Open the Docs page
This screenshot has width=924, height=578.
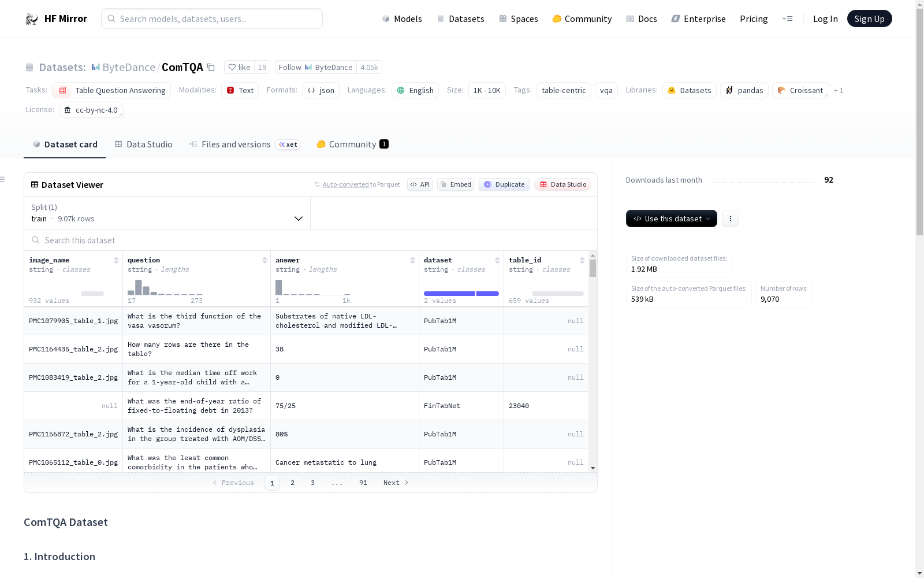(x=642, y=19)
